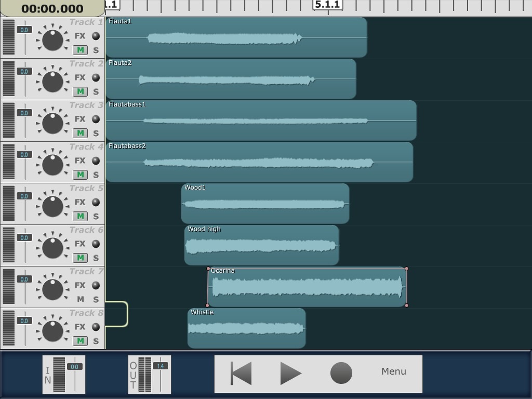Arm recording on Track 3
Image resolution: width=532 pixels, height=399 pixels.
tap(96, 119)
